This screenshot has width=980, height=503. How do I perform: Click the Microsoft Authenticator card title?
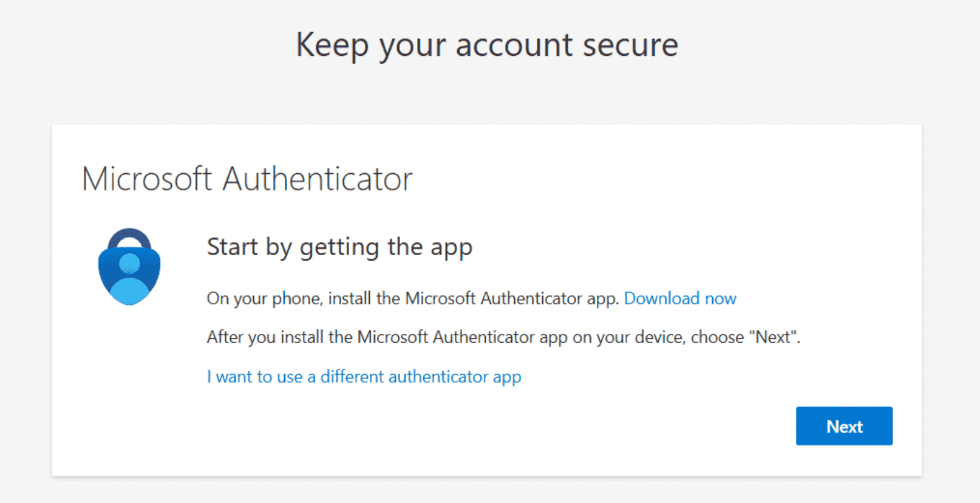[x=247, y=179]
